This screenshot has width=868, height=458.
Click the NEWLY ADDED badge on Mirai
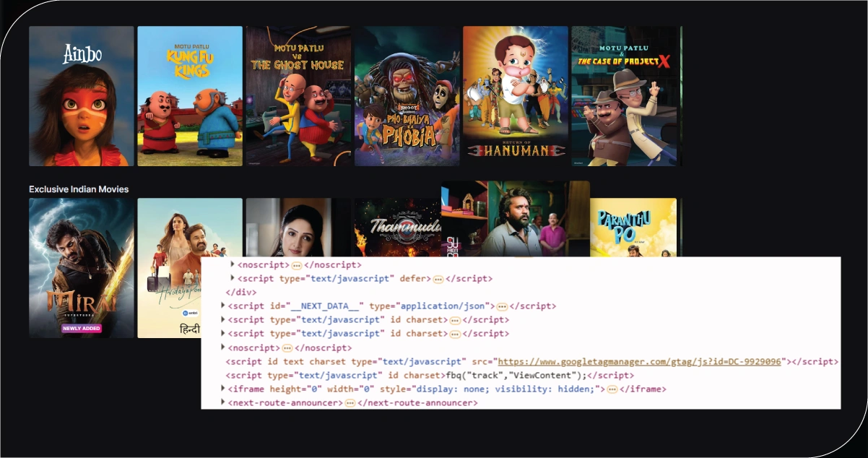[81, 328]
